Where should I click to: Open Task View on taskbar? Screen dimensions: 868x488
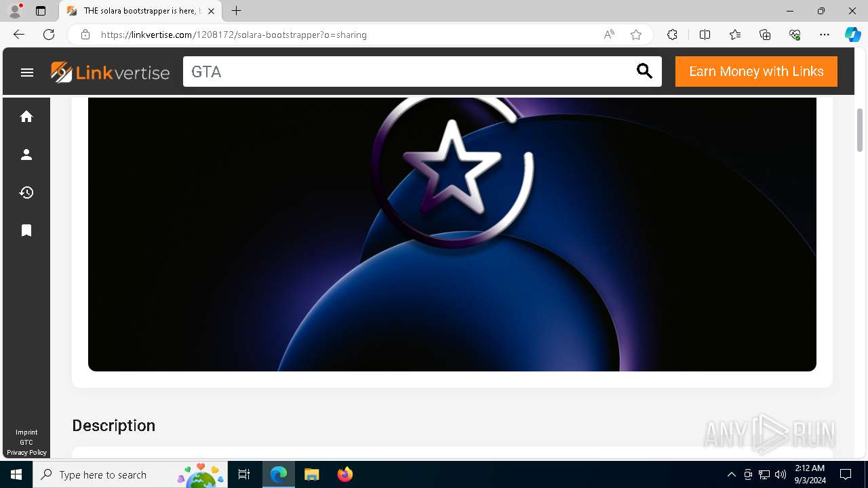[x=244, y=474]
